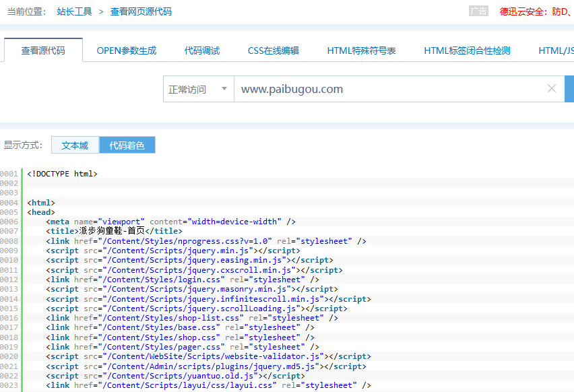Switch display mode to 文本域
This screenshot has width=574, height=392.
pyautogui.click(x=75, y=145)
